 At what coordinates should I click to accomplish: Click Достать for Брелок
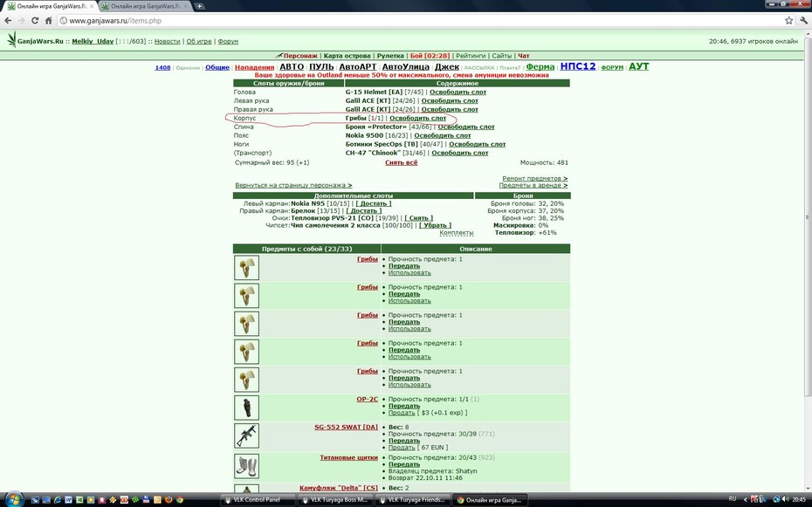click(x=363, y=211)
